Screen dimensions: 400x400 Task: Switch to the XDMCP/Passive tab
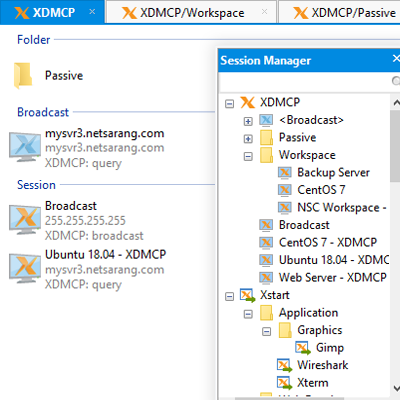coord(340,12)
